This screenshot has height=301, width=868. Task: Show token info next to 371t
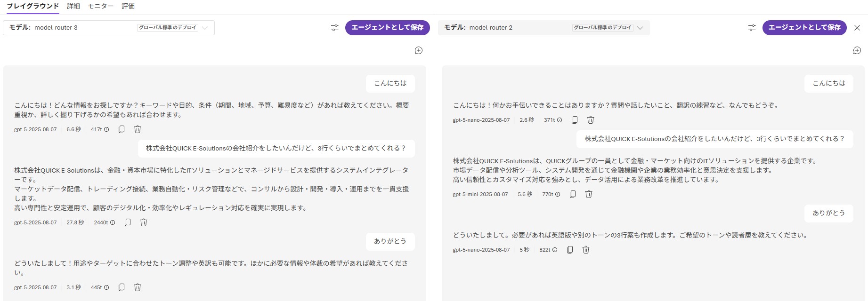point(560,120)
